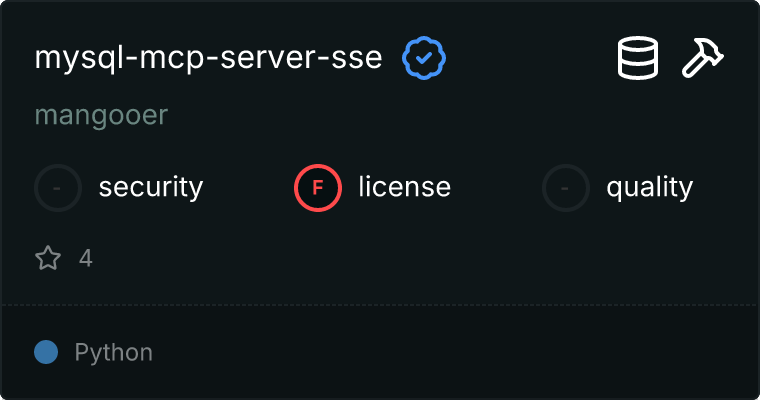Screen dimensions: 760x400
Task: Click the star count number 4
Action: (86, 259)
